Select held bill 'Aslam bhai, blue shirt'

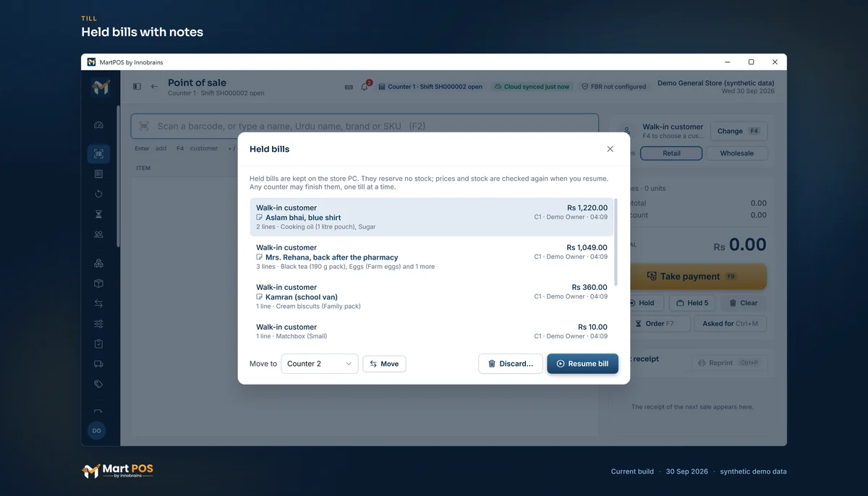432,217
